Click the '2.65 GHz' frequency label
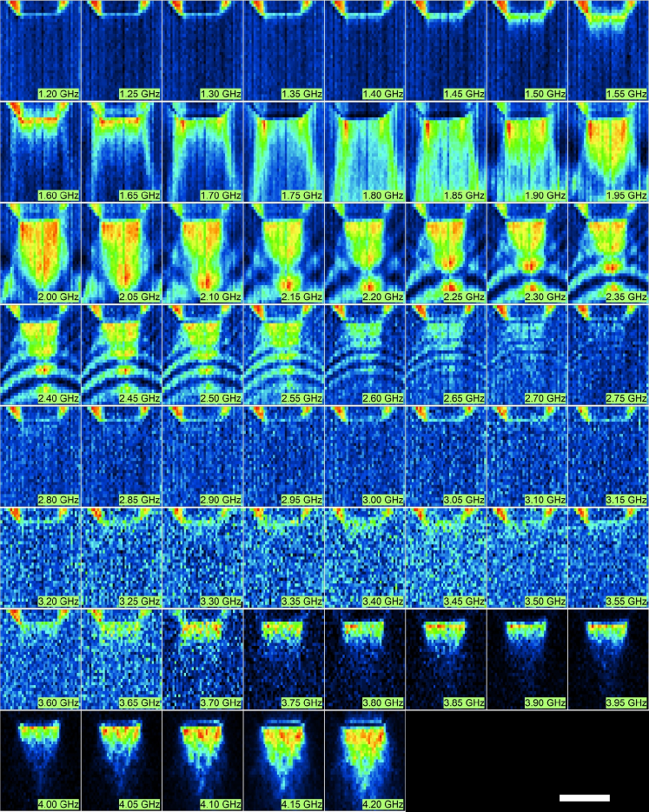The image size is (649, 812). point(464,399)
